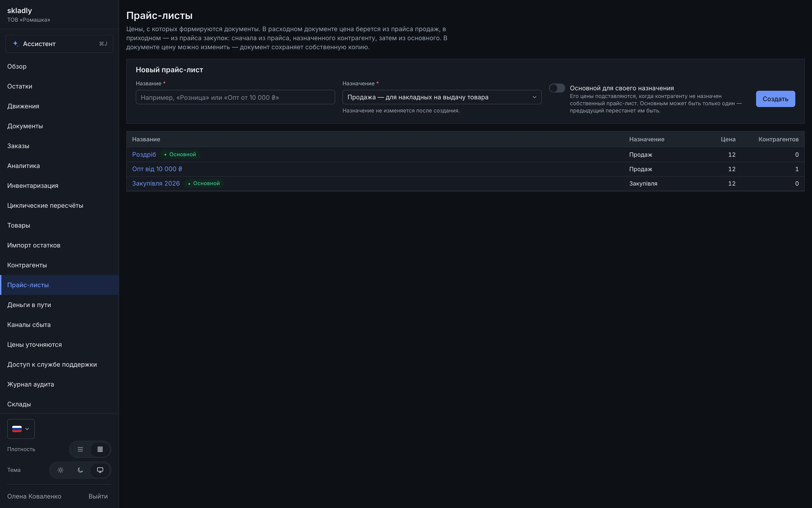Open Заказы section
The image size is (812, 508).
[x=59, y=146]
